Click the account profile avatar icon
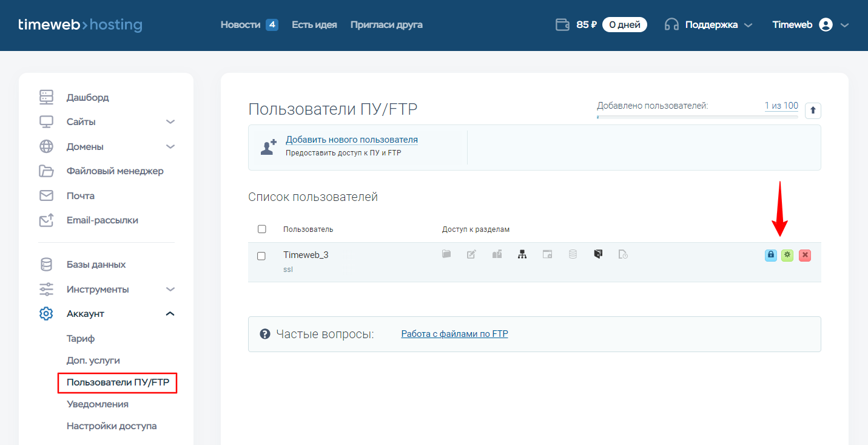This screenshot has width=868, height=445. tap(826, 25)
